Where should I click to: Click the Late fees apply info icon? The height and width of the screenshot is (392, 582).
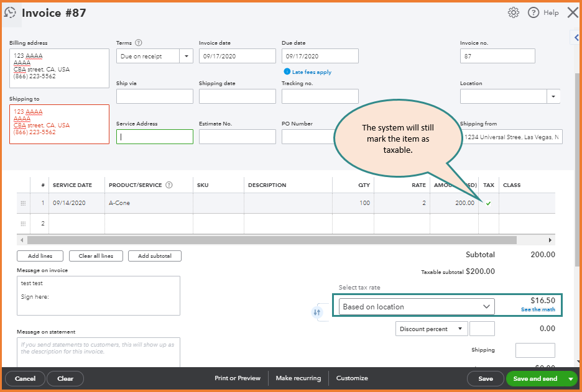tap(286, 73)
